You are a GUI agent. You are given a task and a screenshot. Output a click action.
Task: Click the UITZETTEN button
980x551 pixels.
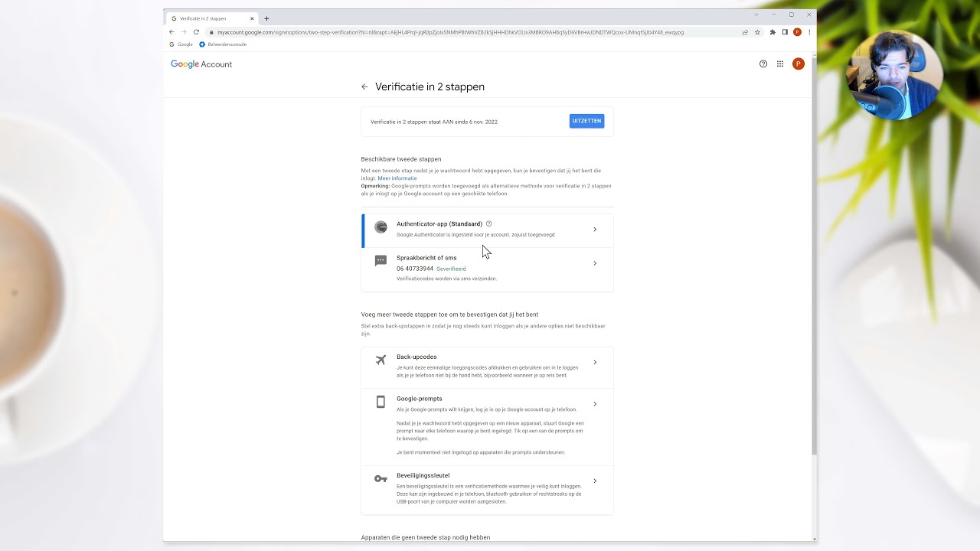(586, 121)
